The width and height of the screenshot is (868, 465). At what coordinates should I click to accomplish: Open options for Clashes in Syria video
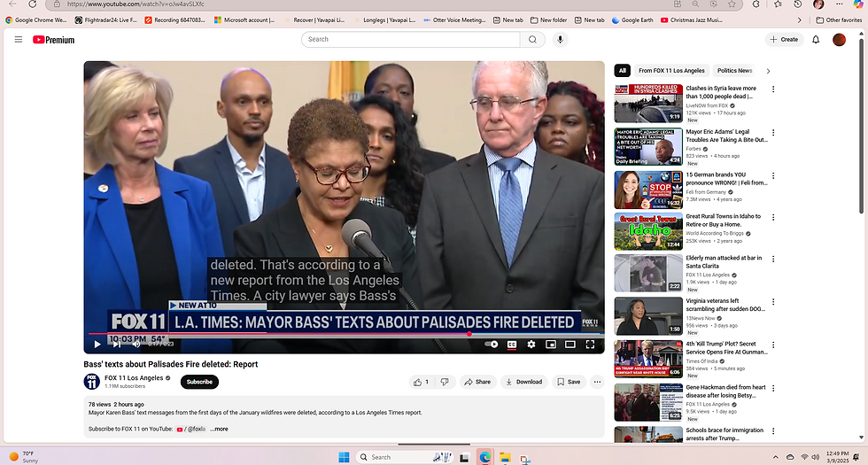pyautogui.click(x=772, y=89)
